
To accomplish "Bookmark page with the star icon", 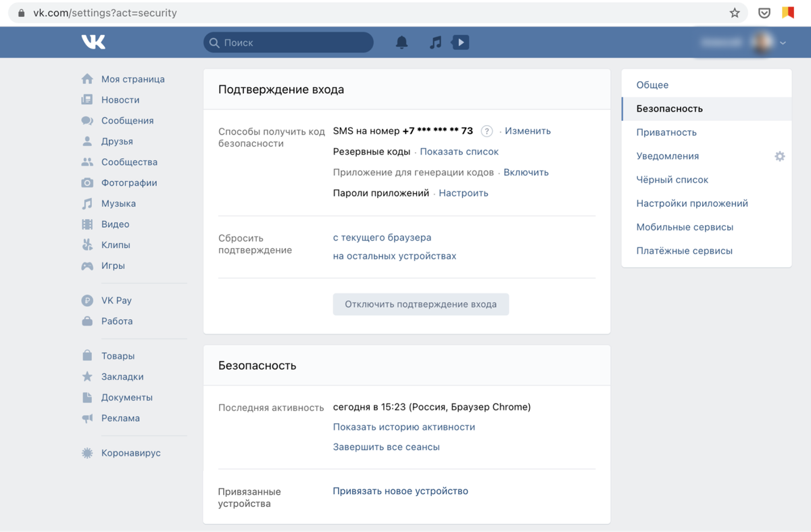I will (x=735, y=13).
